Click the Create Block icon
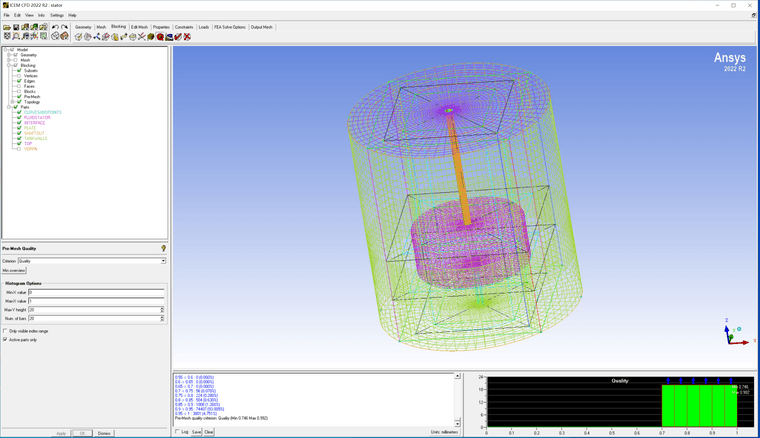This screenshot has height=438, width=760. click(x=79, y=36)
